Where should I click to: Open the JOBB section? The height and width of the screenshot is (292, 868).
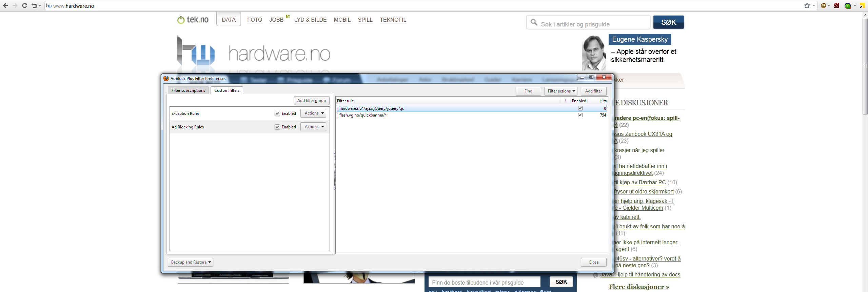tap(276, 20)
